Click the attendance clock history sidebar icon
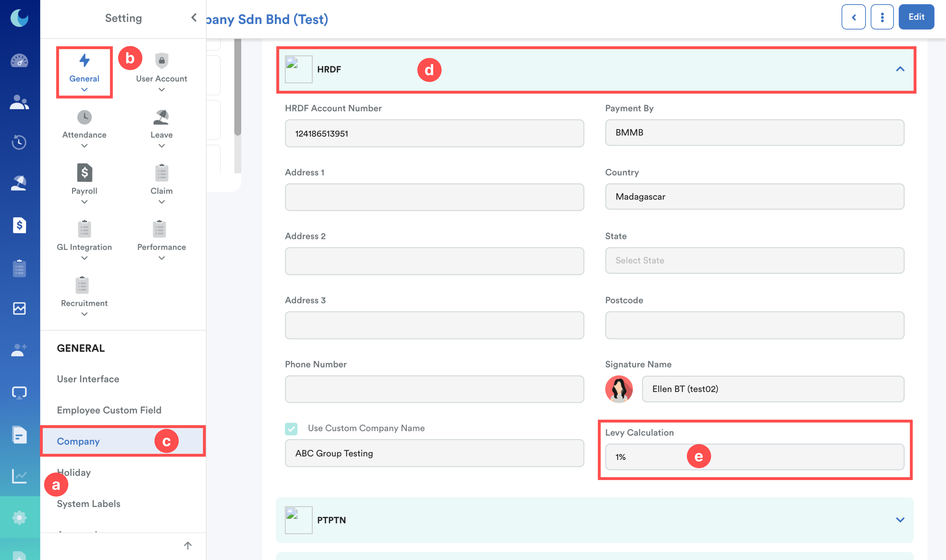The image size is (946, 560). 19,142
